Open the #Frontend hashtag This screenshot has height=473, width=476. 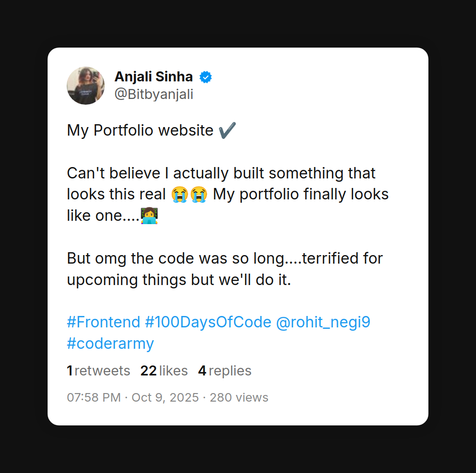click(104, 322)
